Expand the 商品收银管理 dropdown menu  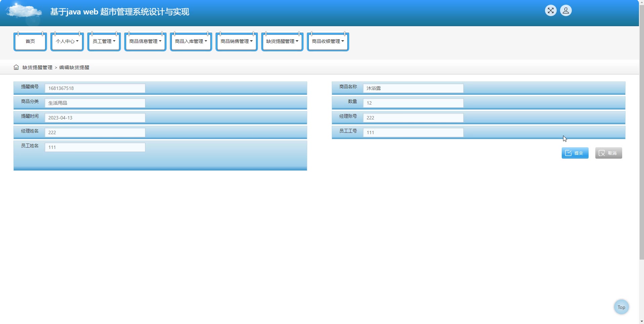[328, 41]
